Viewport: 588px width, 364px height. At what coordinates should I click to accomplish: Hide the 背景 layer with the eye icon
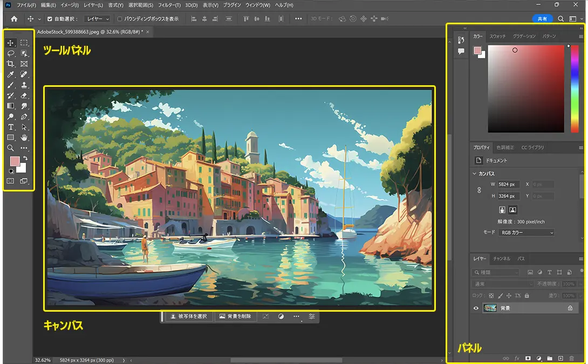tap(476, 308)
